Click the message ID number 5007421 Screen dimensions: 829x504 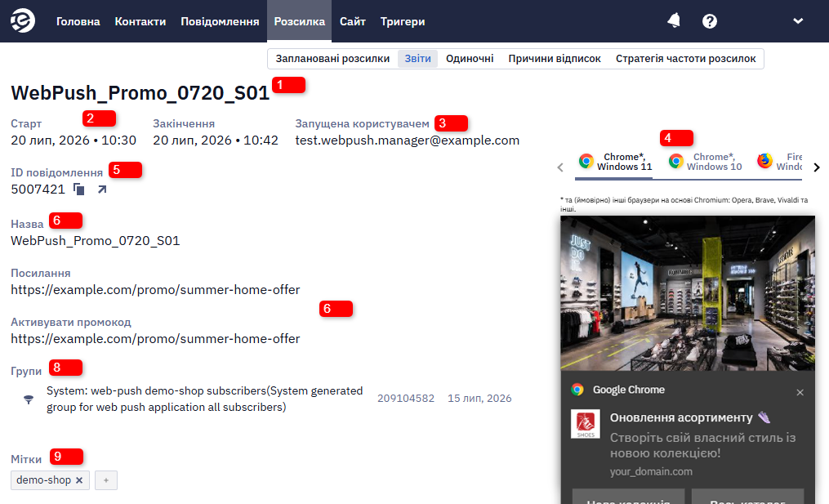(x=38, y=190)
